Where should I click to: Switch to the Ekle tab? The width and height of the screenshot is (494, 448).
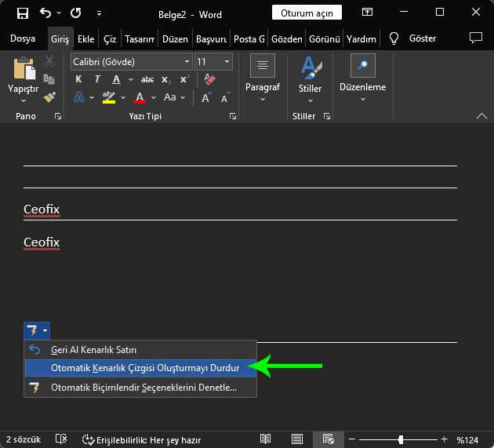pyautogui.click(x=86, y=39)
